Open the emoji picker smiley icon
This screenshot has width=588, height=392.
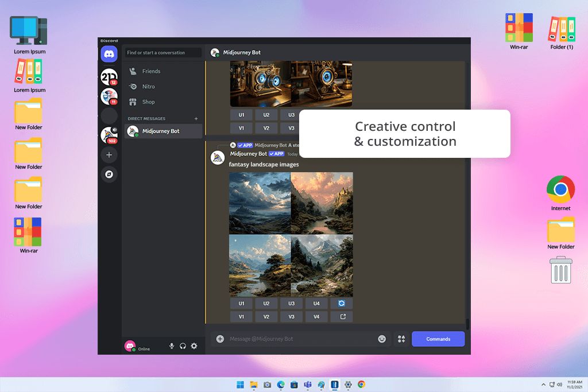(382, 339)
